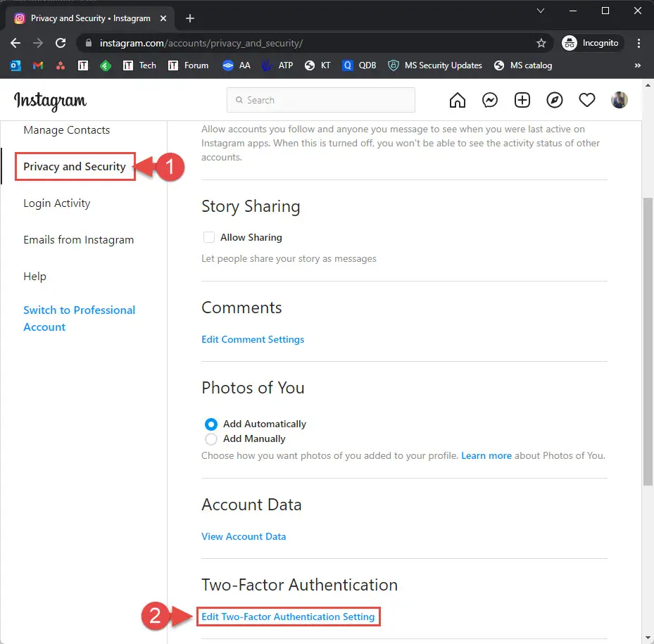Open the Help sidebar item
Image resolution: width=654 pixels, height=644 pixels.
pos(34,276)
